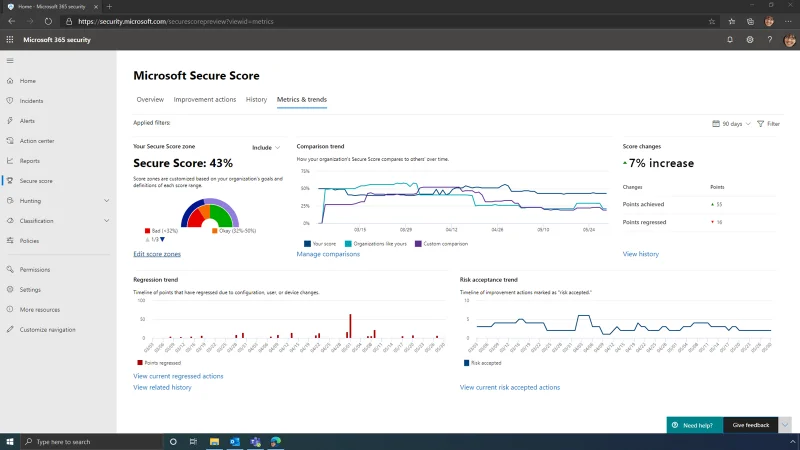Collapse the navigation hamburger menu
Image resolution: width=800 pixels, height=450 pixels.
(10, 61)
